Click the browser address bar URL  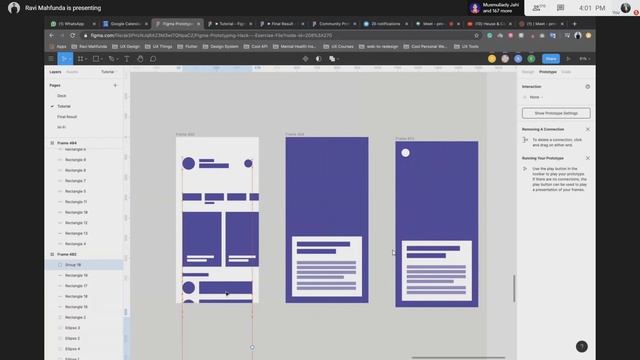[211, 36]
